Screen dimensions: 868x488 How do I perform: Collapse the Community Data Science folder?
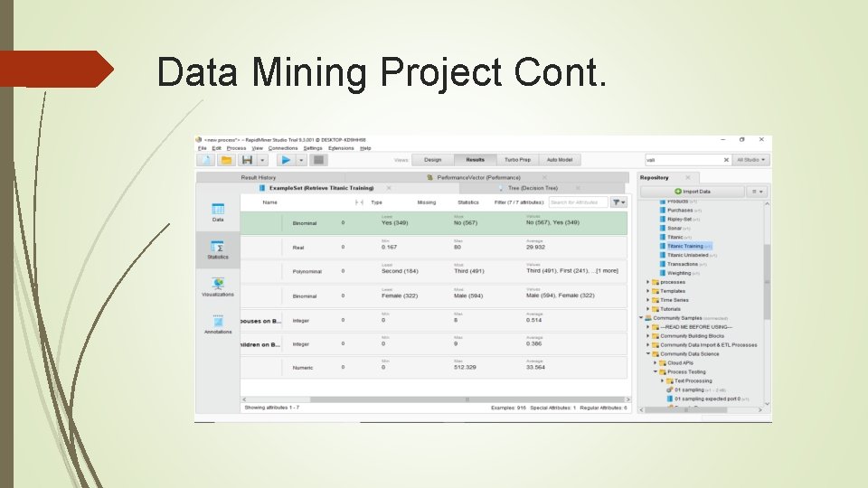[x=647, y=353]
